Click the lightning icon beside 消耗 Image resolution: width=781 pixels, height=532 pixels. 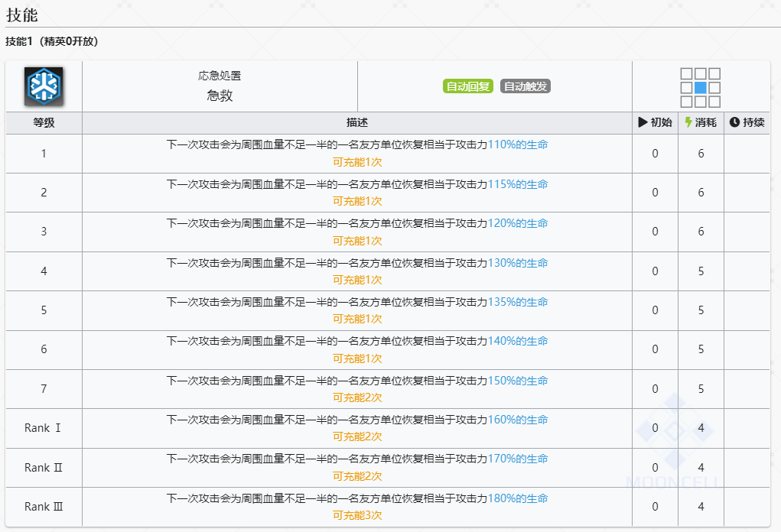688,122
